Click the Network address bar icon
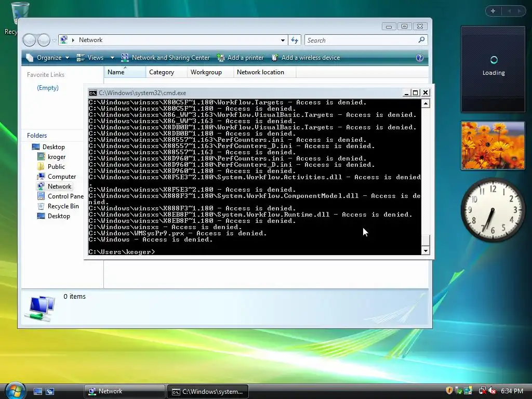The width and height of the screenshot is (532, 399). click(x=64, y=40)
